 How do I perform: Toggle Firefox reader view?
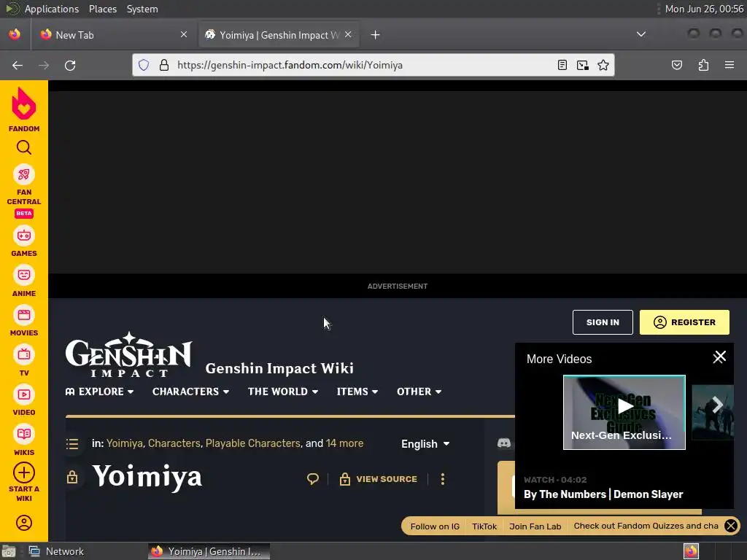tap(562, 65)
